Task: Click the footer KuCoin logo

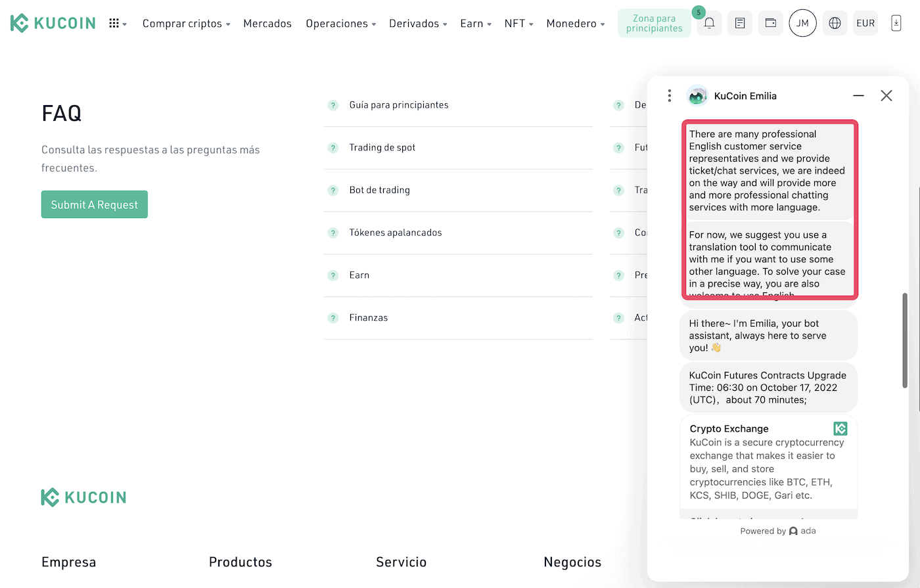Action: [83, 497]
